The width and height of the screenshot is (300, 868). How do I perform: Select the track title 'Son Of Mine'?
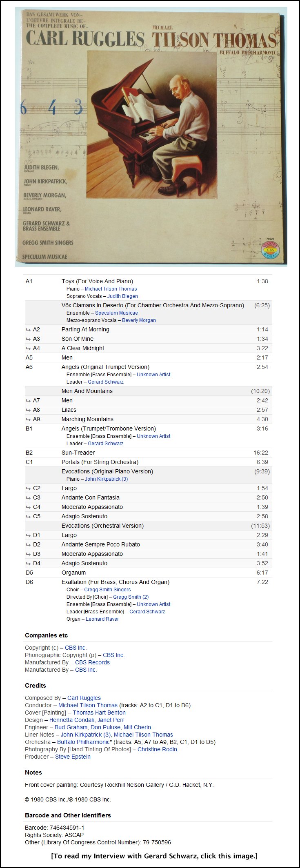click(78, 339)
